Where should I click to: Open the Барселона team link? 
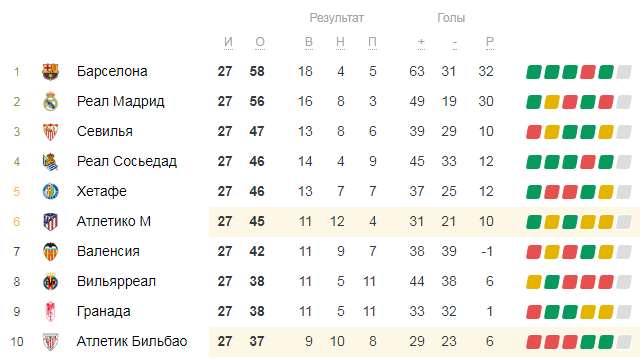coord(112,71)
